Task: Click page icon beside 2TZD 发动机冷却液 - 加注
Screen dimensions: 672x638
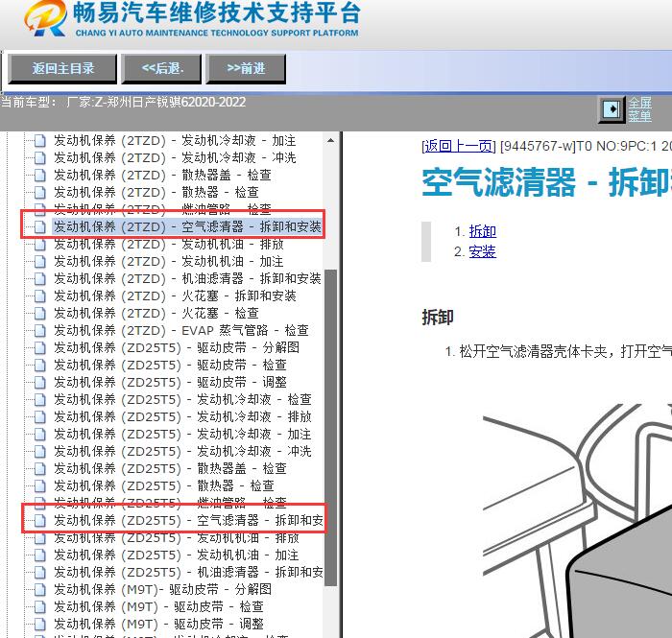Action: tap(40, 140)
